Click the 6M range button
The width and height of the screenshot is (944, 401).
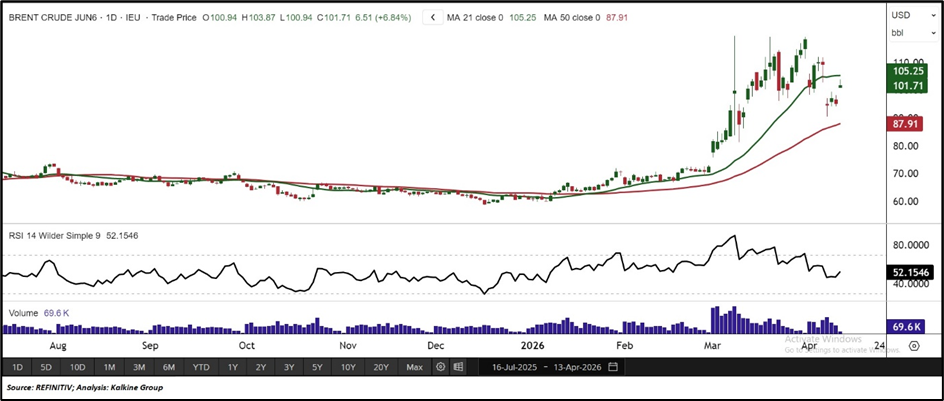point(170,367)
